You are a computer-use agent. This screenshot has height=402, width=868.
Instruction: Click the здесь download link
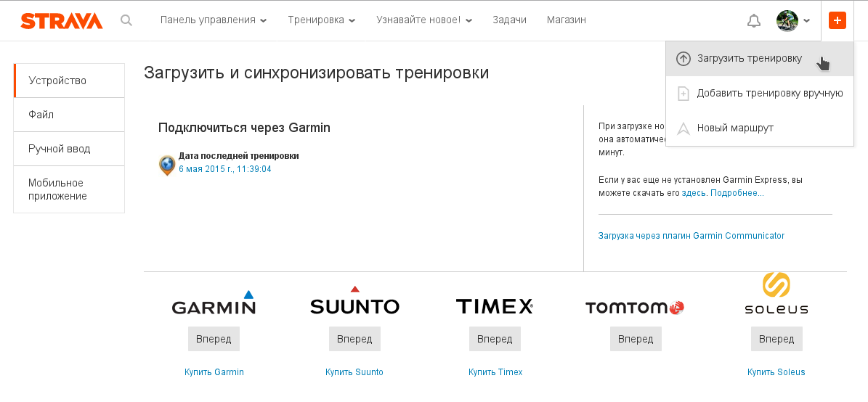pos(694,194)
